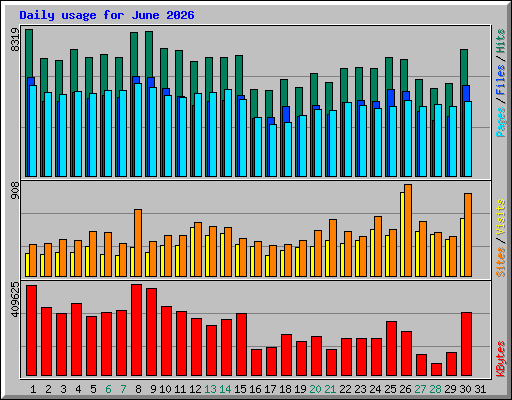Click the red KBytes bar for day 8
The height and width of the screenshot is (400, 512).
tap(136, 330)
